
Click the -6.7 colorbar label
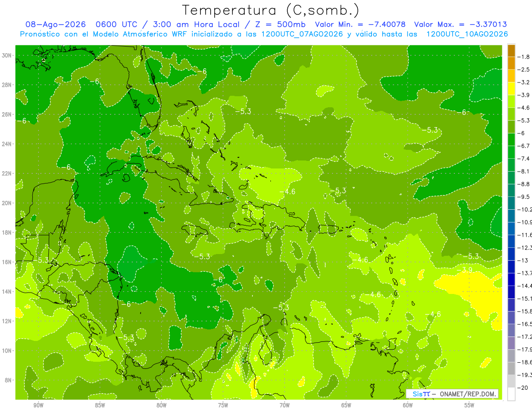524,146
